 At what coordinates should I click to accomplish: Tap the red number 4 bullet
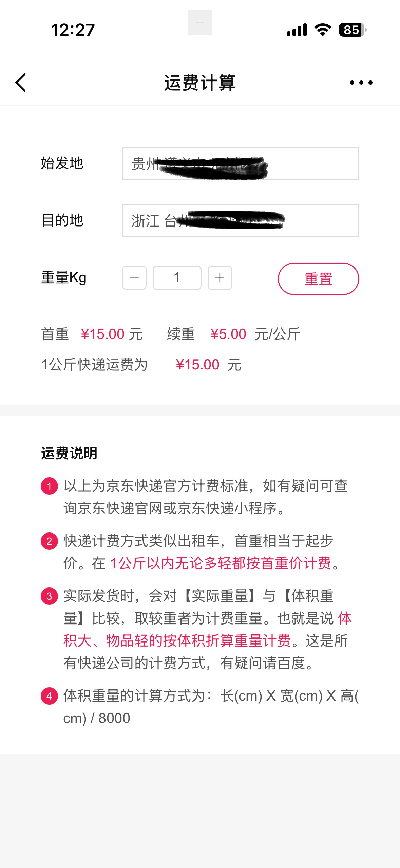tap(49, 696)
